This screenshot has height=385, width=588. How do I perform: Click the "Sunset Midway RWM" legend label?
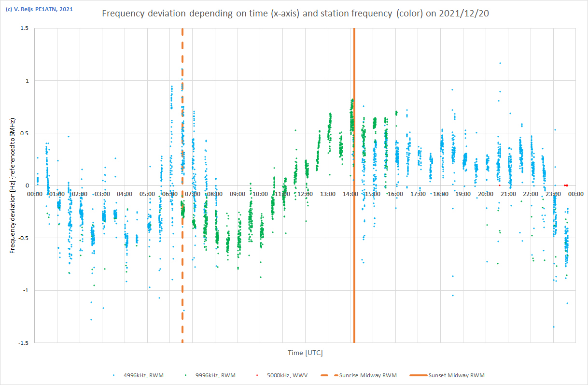[456, 375]
